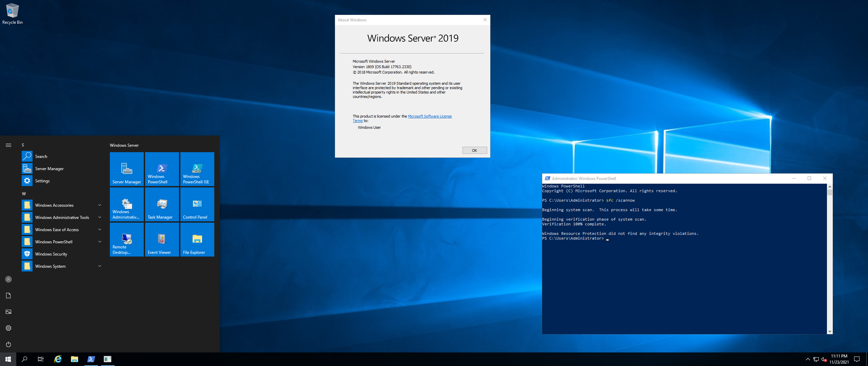Maximize the PowerShell window
The width and height of the screenshot is (868, 366).
[x=809, y=178]
